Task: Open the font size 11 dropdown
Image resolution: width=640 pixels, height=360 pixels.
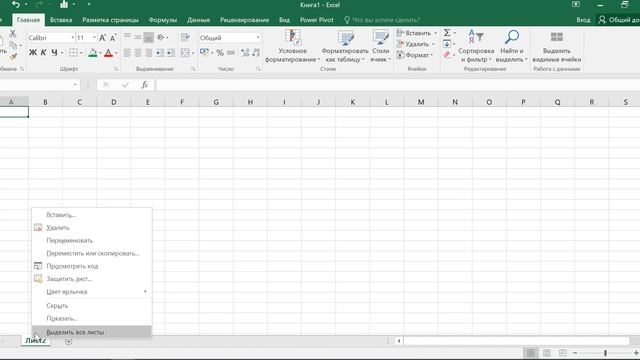Action: coord(94,38)
